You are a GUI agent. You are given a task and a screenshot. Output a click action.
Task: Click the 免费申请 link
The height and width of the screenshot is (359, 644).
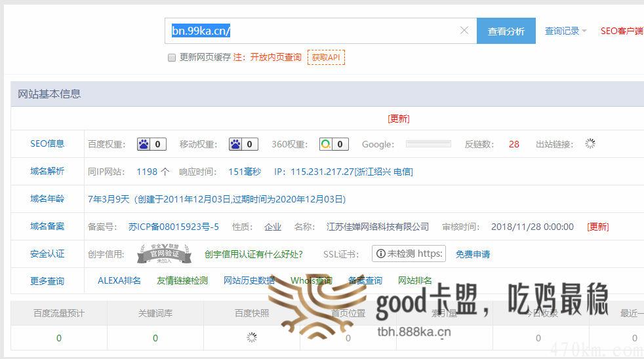[473, 254]
